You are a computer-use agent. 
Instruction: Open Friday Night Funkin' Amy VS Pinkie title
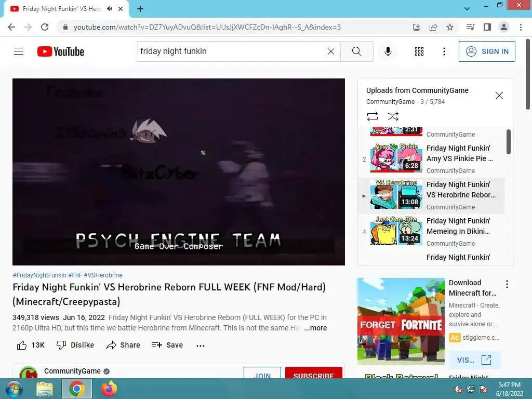tap(459, 153)
